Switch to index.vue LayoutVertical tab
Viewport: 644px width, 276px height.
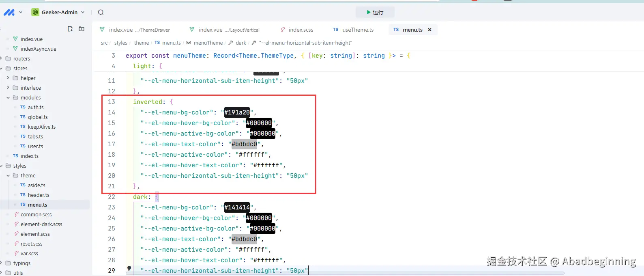point(225,30)
